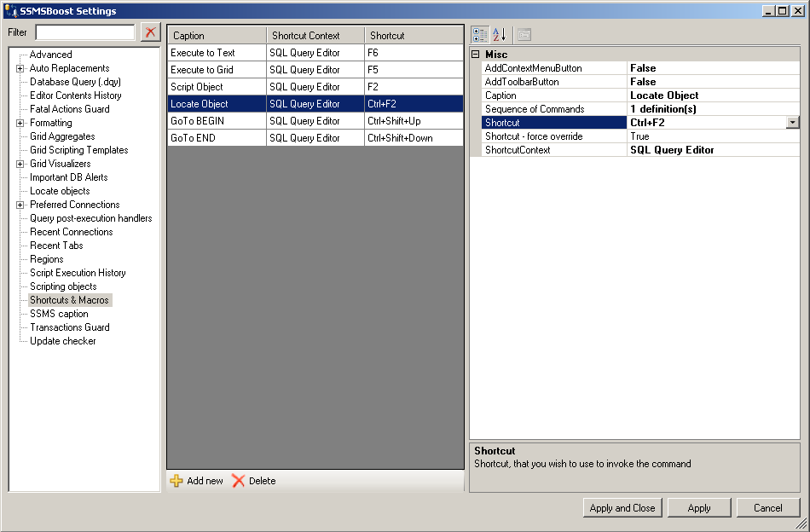Click the F6 shortcut cell
The width and height of the screenshot is (810, 532).
click(x=414, y=53)
